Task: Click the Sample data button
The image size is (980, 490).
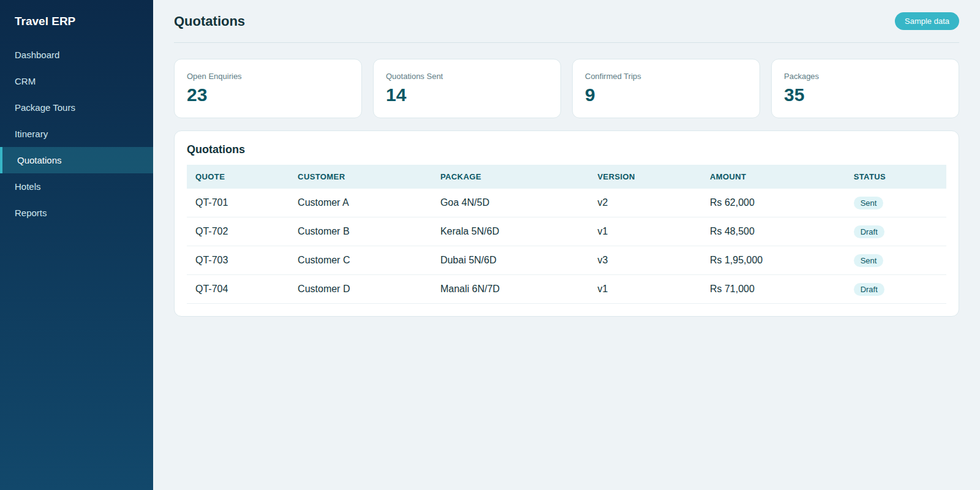Action: tap(927, 21)
